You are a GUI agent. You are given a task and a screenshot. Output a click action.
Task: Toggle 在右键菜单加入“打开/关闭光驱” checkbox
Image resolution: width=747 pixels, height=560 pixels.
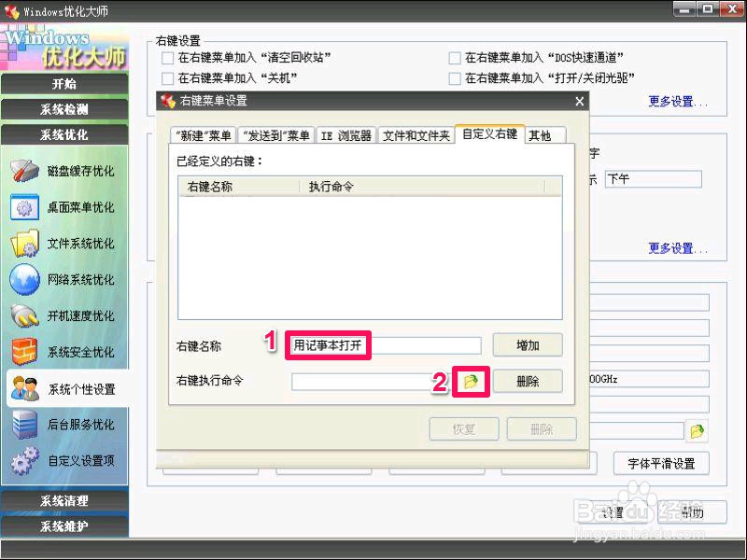(x=455, y=78)
